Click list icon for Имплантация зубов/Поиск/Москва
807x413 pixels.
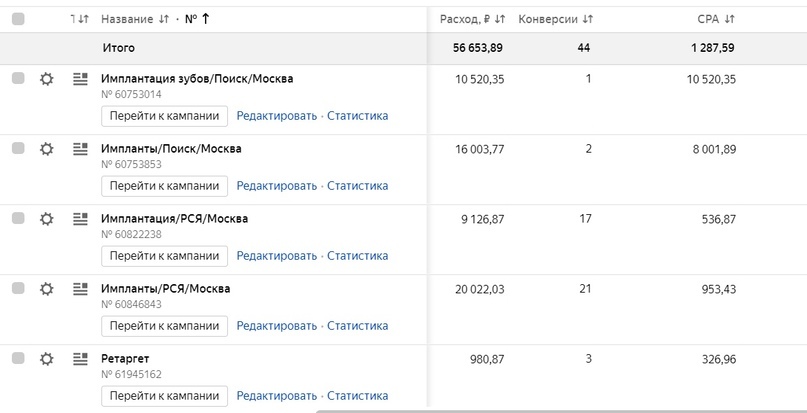[81, 79]
